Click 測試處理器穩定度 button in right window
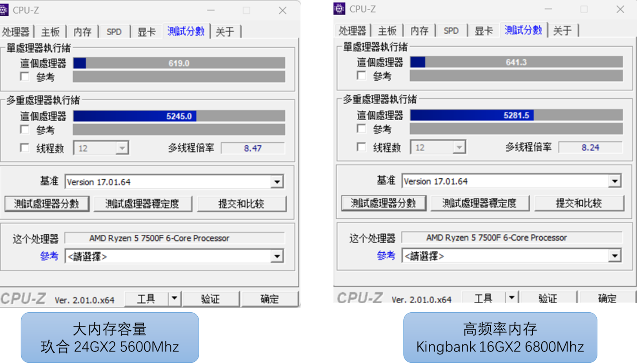Image resolution: width=637 pixels, height=364 pixels. coord(480,203)
